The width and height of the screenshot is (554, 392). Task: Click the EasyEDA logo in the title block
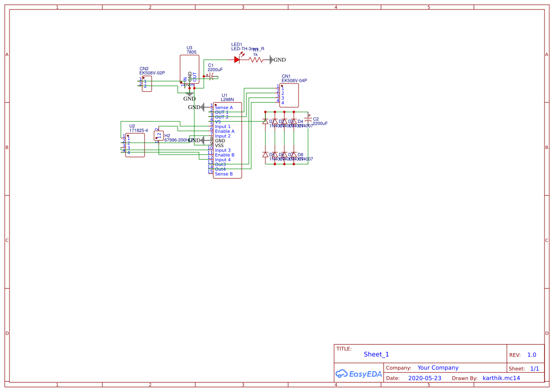pyautogui.click(x=359, y=374)
